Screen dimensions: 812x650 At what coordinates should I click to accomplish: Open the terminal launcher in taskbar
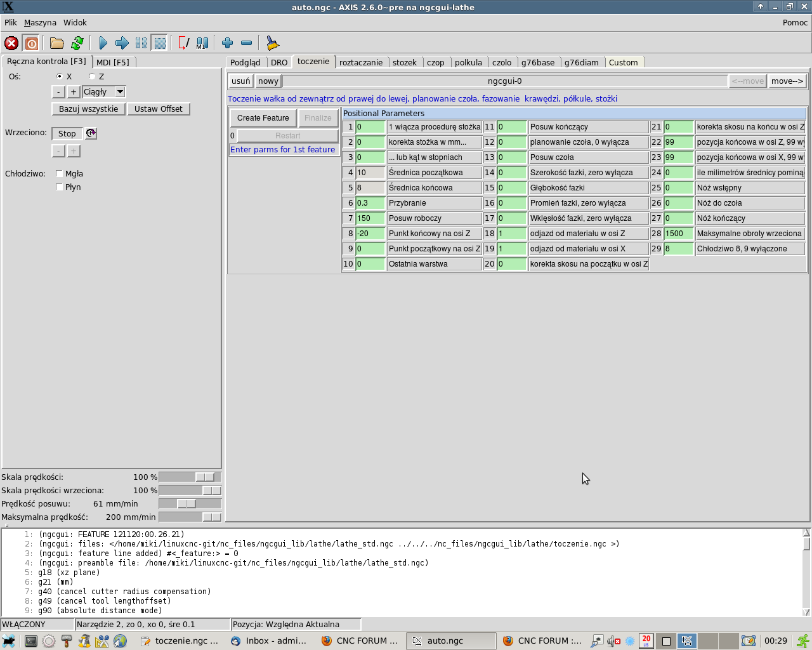pos(30,641)
